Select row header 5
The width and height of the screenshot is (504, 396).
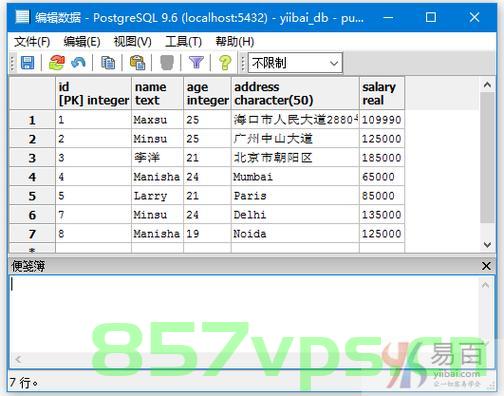tap(32, 196)
